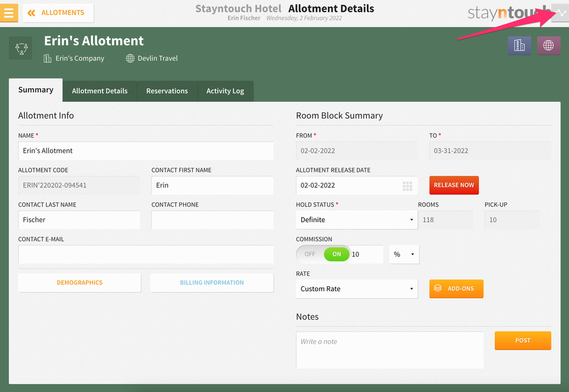Click the globe icon beside Devlin Travel
This screenshot has height=392, width=569.
[x=130, y=58]
